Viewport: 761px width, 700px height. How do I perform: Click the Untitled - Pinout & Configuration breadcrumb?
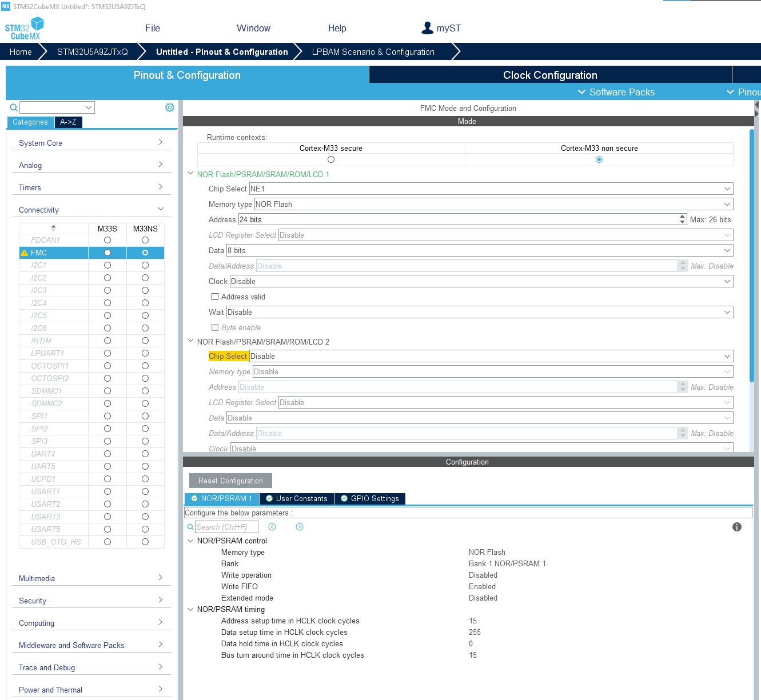coord(222,51)
